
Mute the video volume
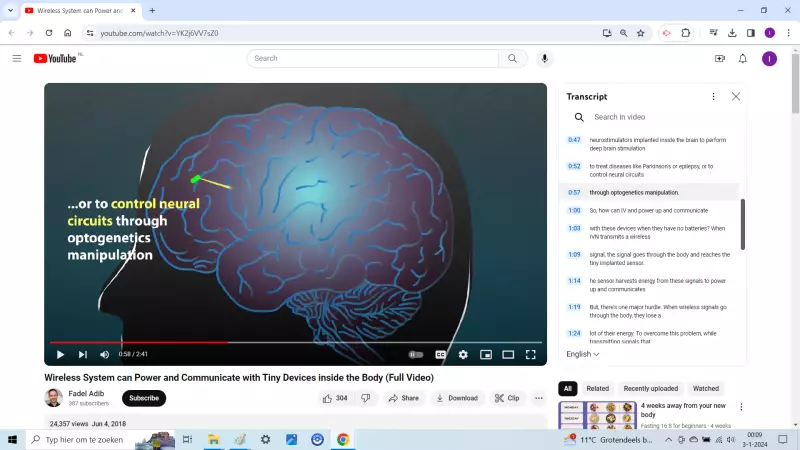click(104, 354)
